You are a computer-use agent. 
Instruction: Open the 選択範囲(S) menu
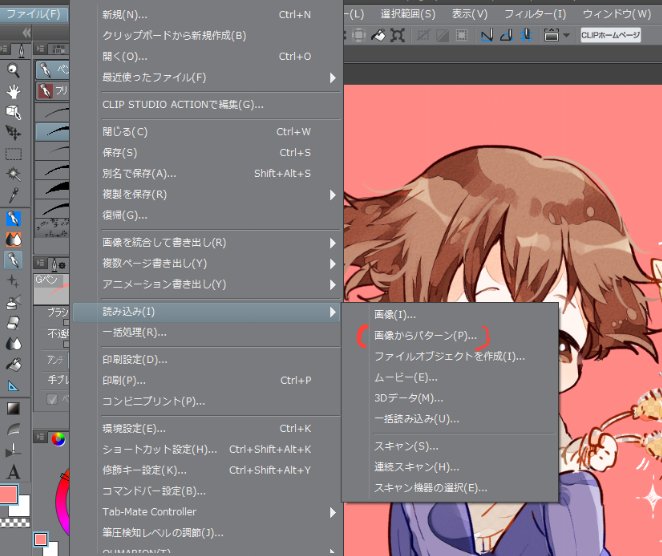408,14
